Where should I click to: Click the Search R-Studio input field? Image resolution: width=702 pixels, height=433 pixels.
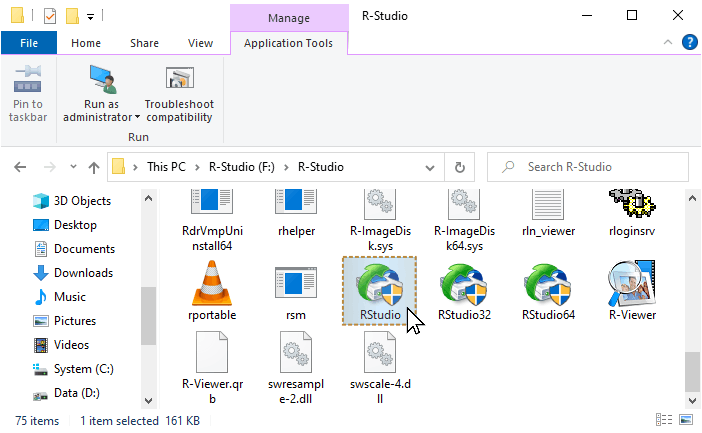pyautogui.click(x=587, y=167)
